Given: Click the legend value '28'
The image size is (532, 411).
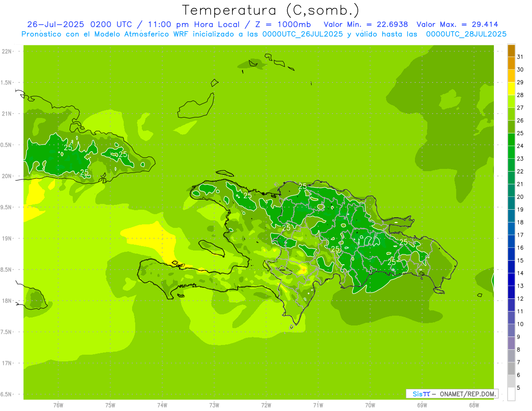Looking at the screenshot, I should point(520,95).
